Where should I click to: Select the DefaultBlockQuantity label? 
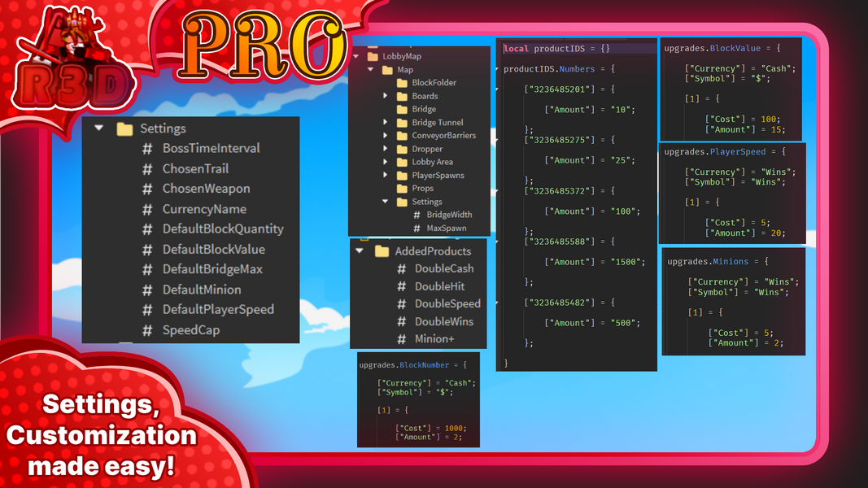tap(223, 229)
